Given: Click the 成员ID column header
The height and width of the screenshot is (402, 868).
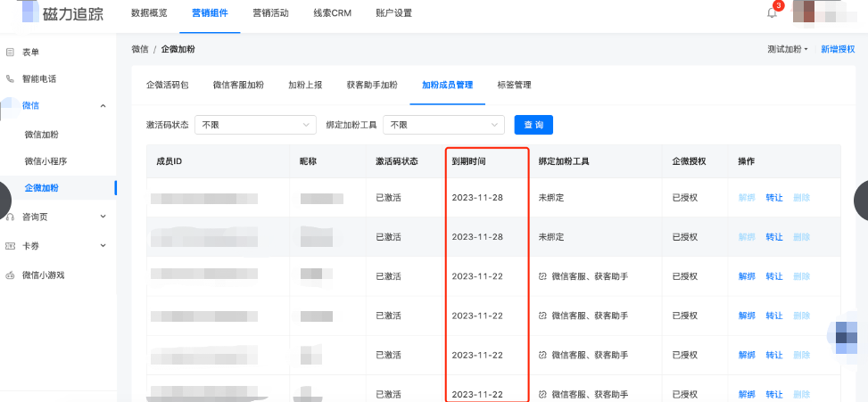Looking at the screenshot, I should tap(169, 161).
